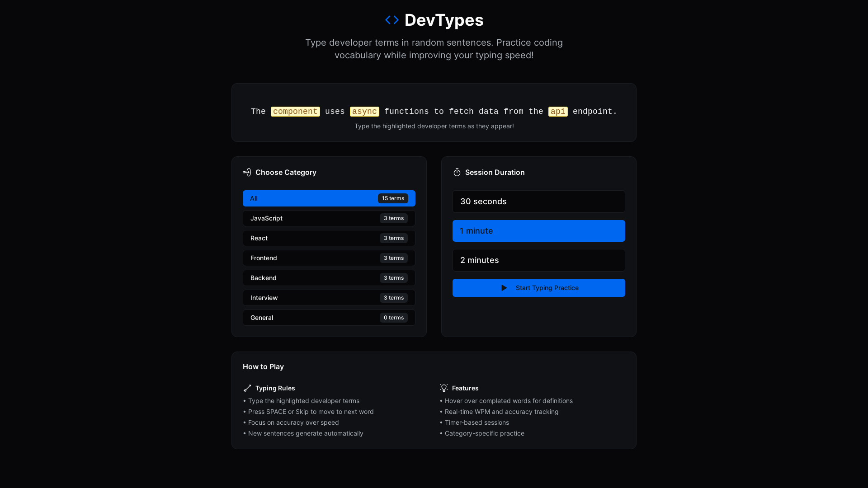Click 'Timer-based sessions' feature text
This screenshot has width=868, height=488.
[x=474, y=422]
